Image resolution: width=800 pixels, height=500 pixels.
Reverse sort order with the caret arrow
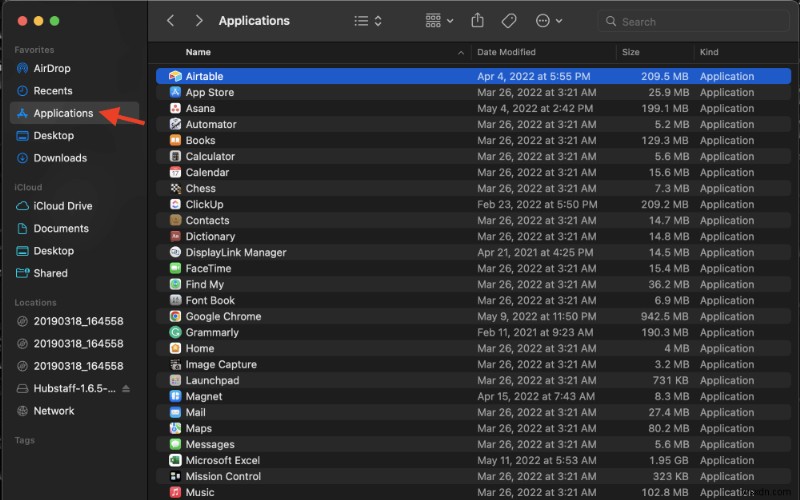pyautogui.click(x=461, y=53)
